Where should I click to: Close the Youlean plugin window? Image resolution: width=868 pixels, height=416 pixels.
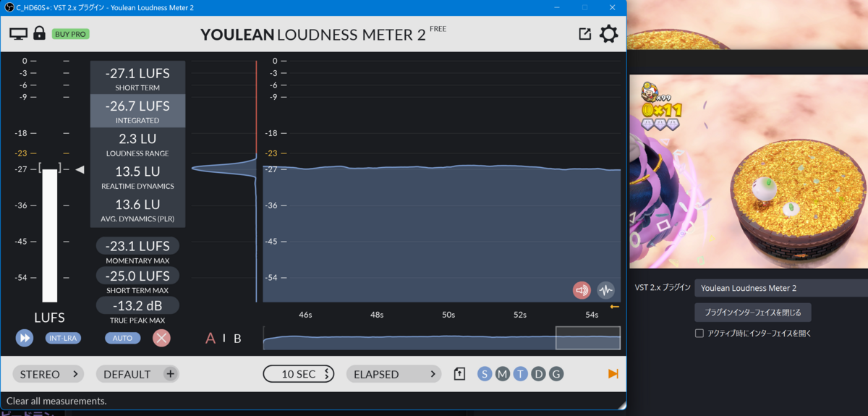[x=612, y=7]
